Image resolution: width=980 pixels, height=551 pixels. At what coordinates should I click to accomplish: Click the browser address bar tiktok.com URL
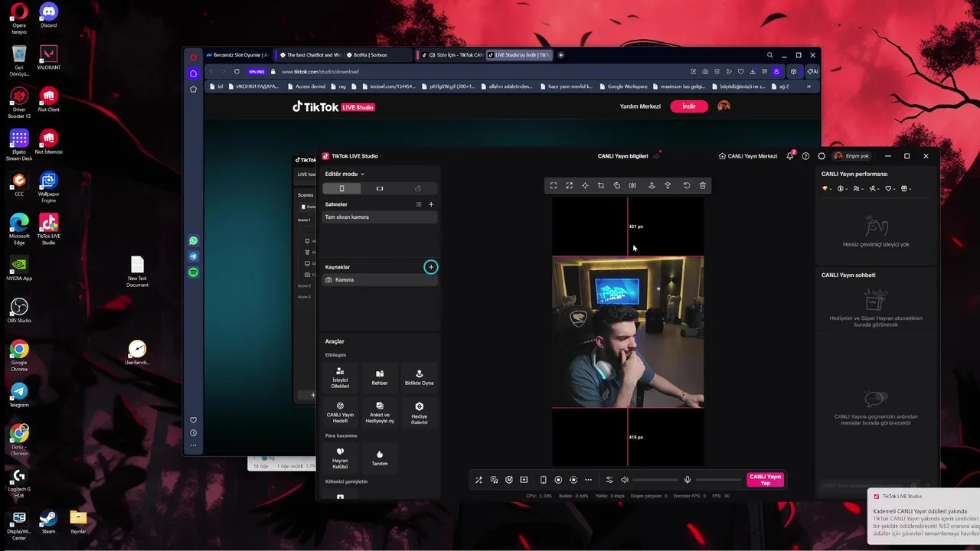tap(320, 72)
